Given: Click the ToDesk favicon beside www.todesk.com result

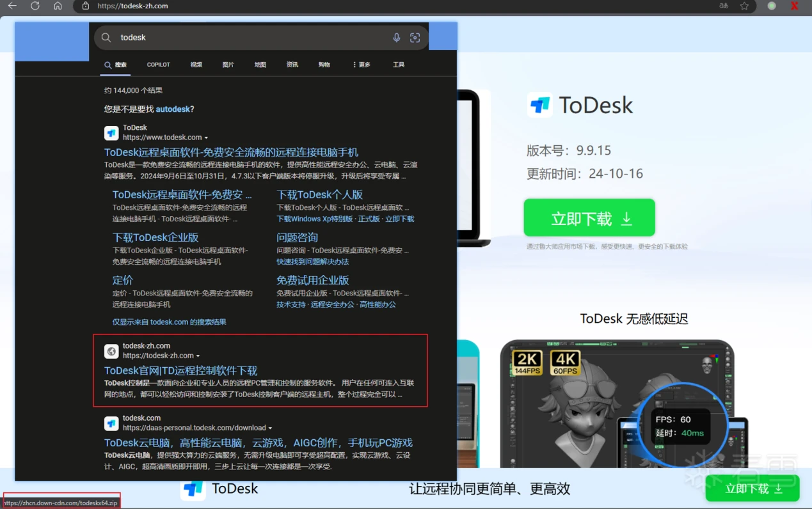Looking at the screenshot, I should pyautogui.click(x=111, y=133).
